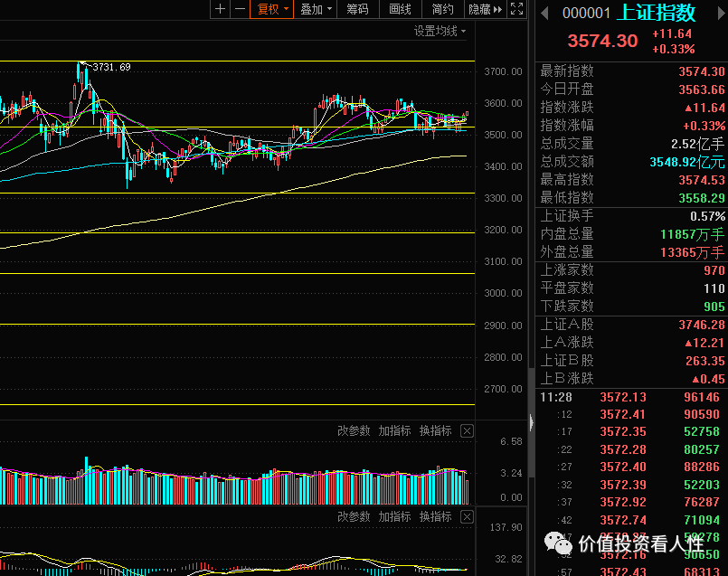Click the 最新指数 value 3574.30
The height and width of the screenshot is (576, 728).
[x=702, y=71]
